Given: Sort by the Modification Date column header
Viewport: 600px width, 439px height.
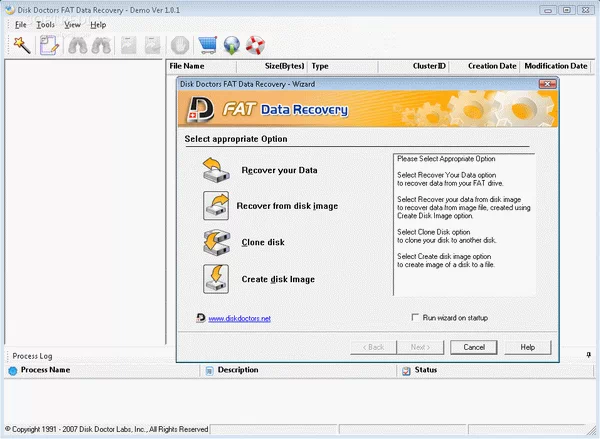Looking at the screenshot, I should pos(555,66).
